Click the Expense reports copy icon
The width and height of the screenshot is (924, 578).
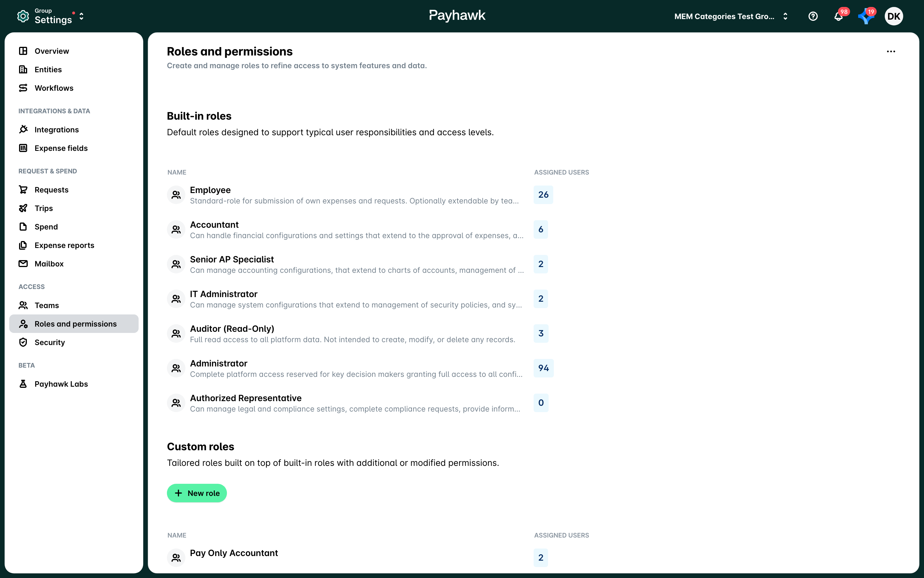tap(23, 245)
